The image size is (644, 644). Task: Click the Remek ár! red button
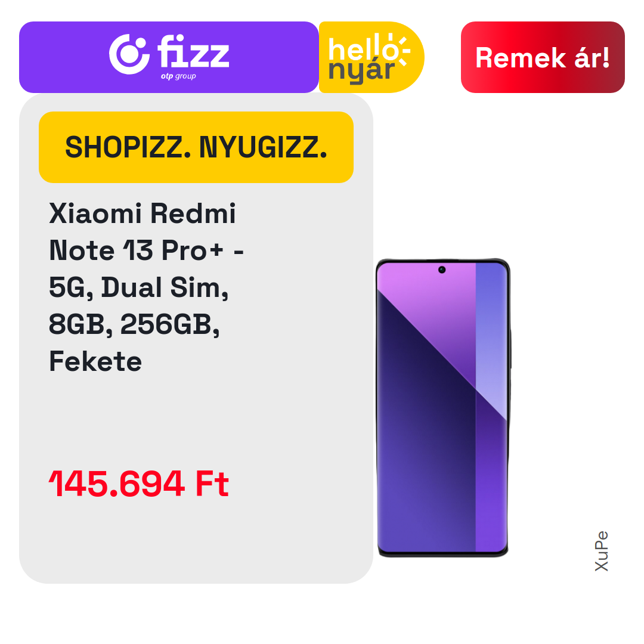click(543, 57)
